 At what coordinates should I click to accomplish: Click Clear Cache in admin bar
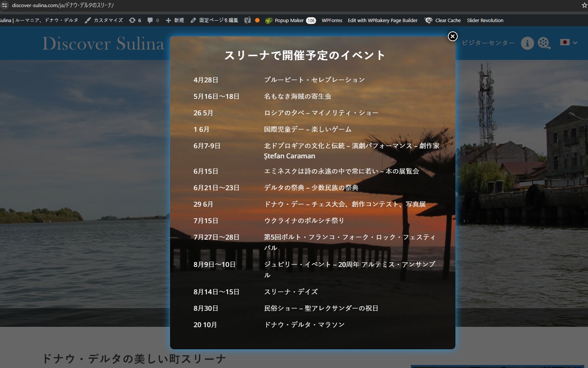(x=443, y=21)
